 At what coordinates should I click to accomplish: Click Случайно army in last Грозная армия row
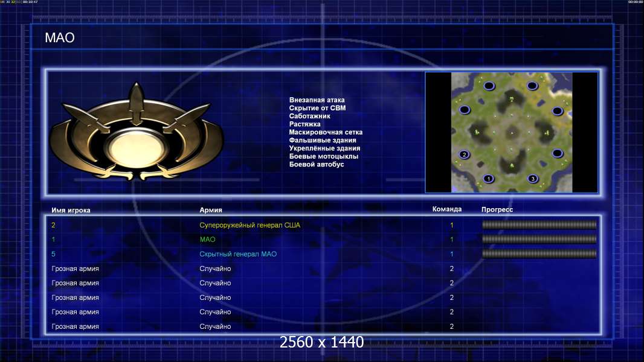click(x=215, y=327)
